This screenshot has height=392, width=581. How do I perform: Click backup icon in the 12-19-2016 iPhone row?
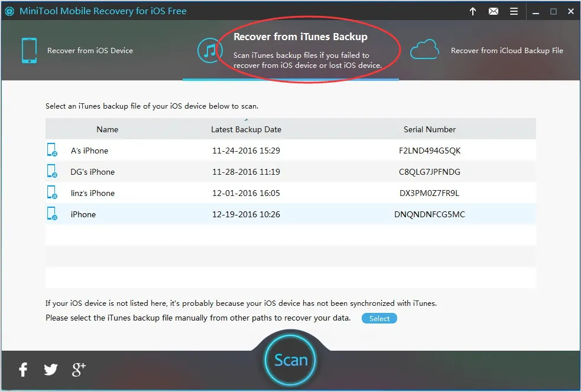pos(52,214)
